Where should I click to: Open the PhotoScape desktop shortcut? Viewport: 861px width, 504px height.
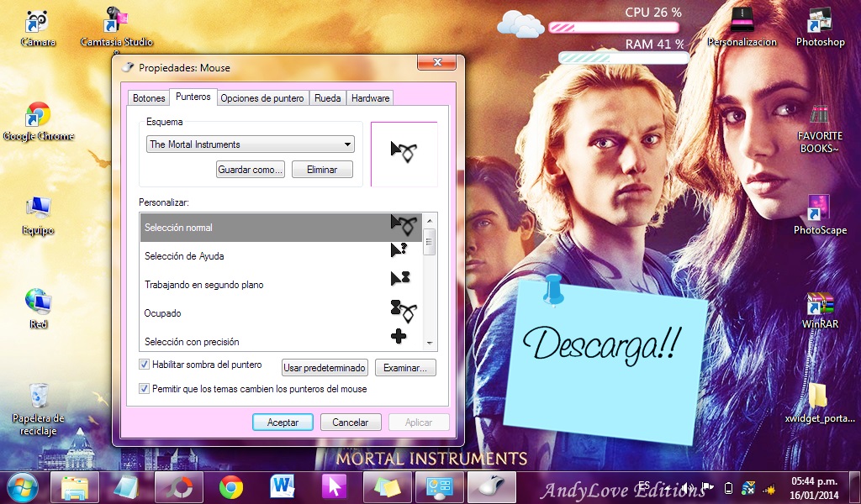coord(819,216)
